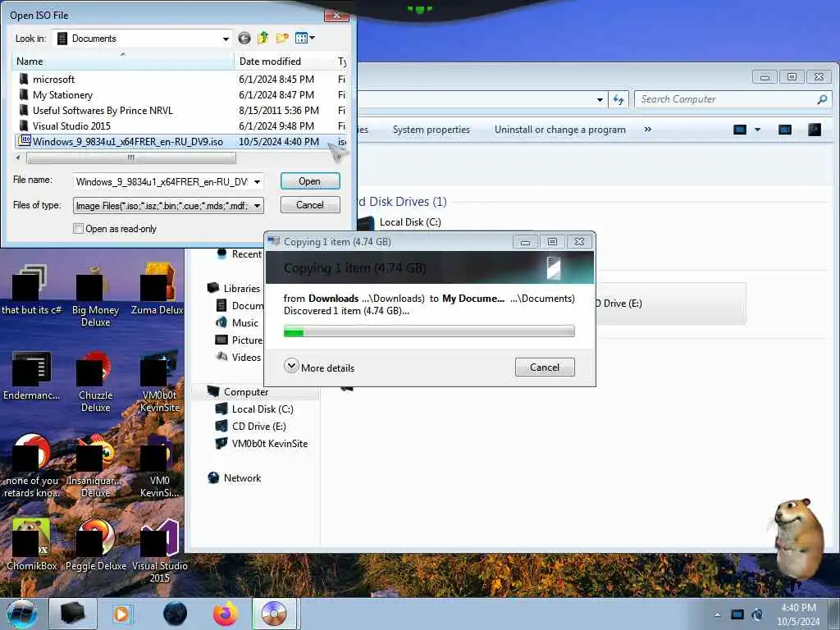Select the My Stationery folder
840x630 pixels.
click(62, 95)
